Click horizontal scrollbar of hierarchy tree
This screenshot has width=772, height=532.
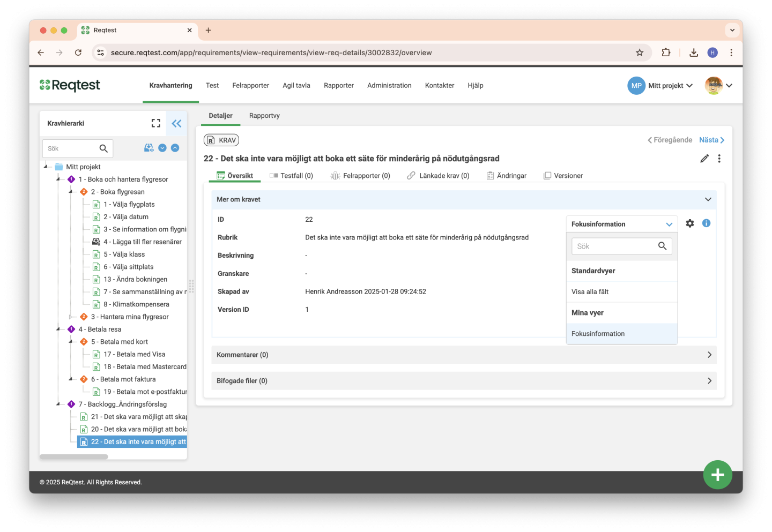tap(74, 457)
